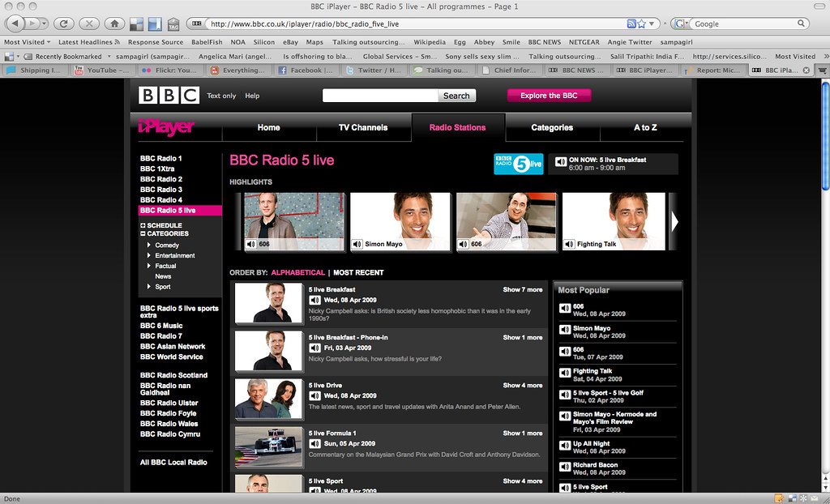Click the Search button
The image size is (830, 504).
tap(456, 96)
